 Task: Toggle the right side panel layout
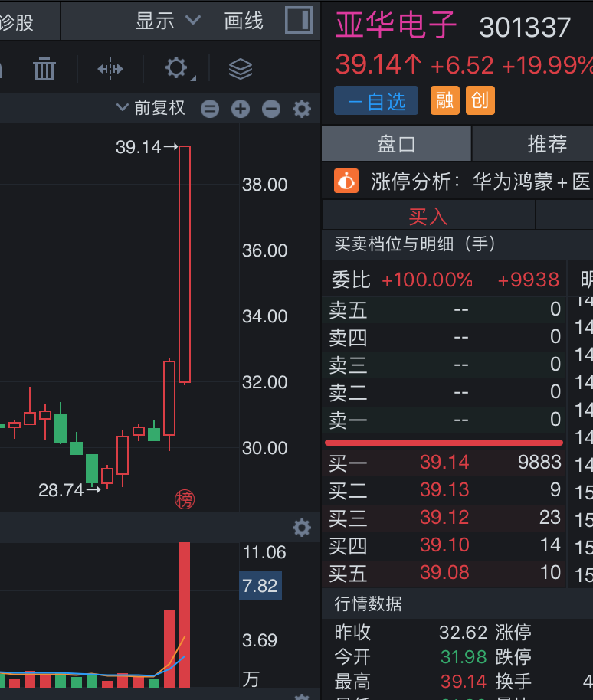point(298,21)
